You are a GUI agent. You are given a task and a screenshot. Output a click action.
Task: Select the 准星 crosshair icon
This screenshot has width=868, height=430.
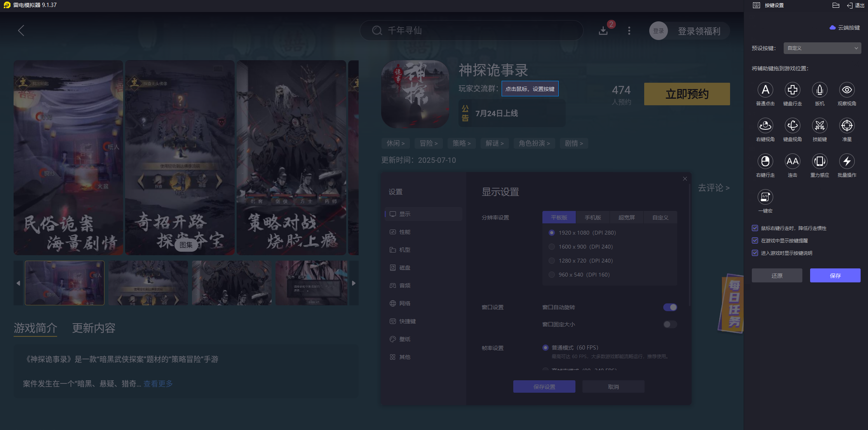coord(847,125)
